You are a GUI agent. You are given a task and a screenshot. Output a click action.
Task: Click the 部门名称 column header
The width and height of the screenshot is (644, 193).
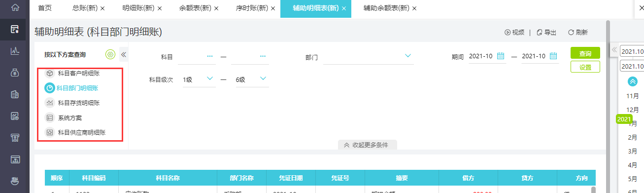pos(241,178)
